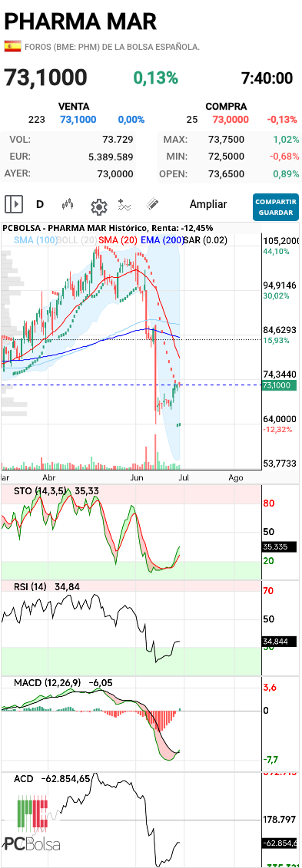Click the COMPARTIR GUARDAR button
The image size is (302, 868).
pos(276,206)
